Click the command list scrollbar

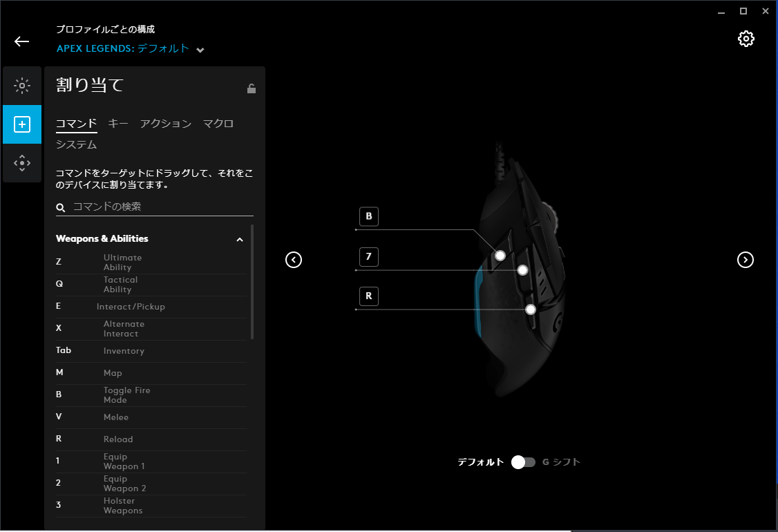pos(252,282)
